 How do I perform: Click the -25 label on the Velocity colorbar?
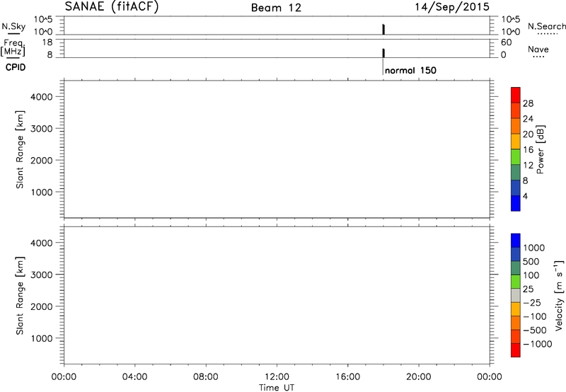(x=532, y=302)
